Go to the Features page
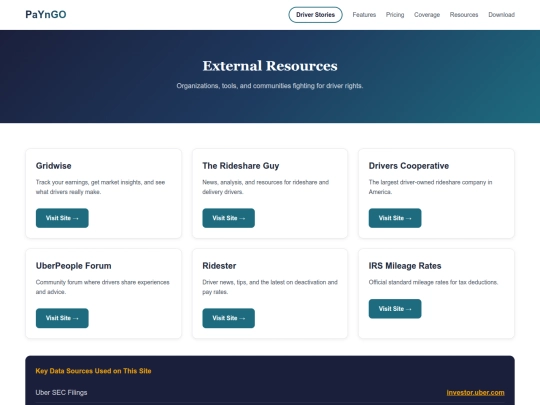 pos(364,15)
